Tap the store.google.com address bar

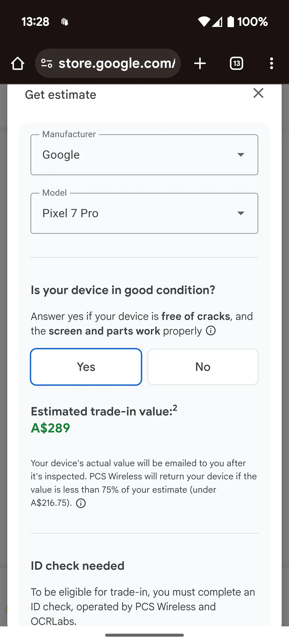(x=108, y=63)
